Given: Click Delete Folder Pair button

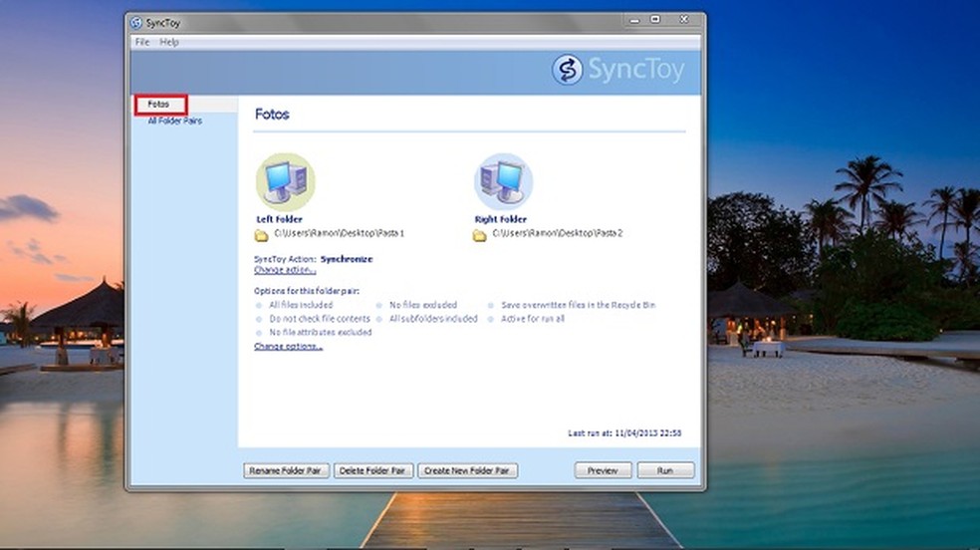Looking at the screenshot, I should 373,470.
